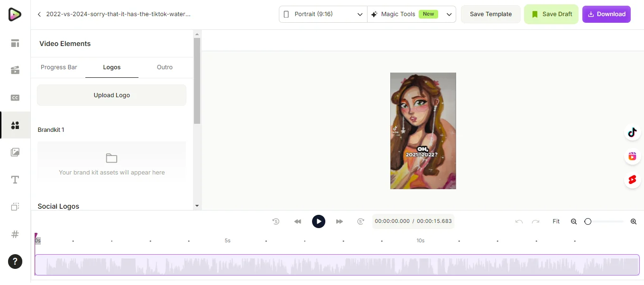Switch to the Outro tab
Image resolution: width=644 pixels, height=285 pixels.
tap(165, 67)
